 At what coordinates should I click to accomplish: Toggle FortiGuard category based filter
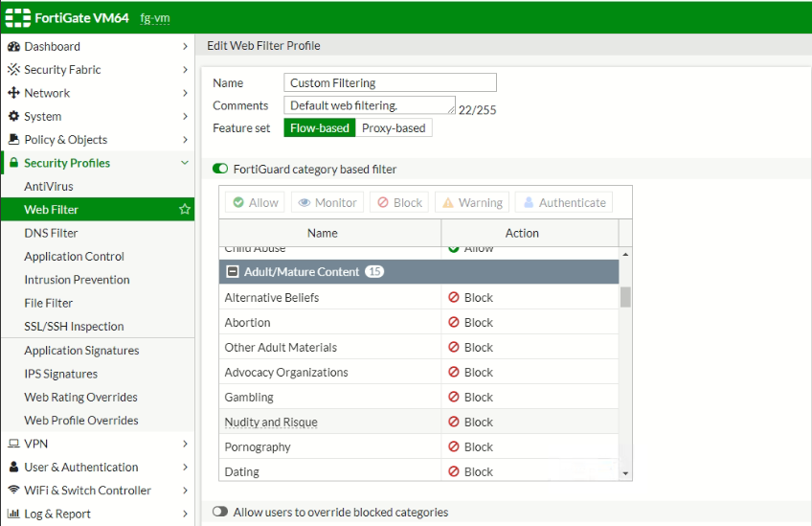point(220,169)
